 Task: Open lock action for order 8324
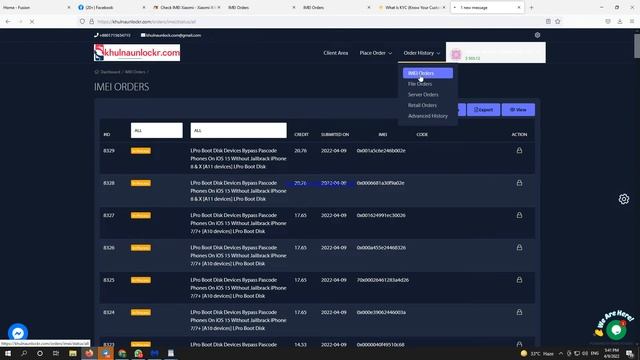coord(519,312)
